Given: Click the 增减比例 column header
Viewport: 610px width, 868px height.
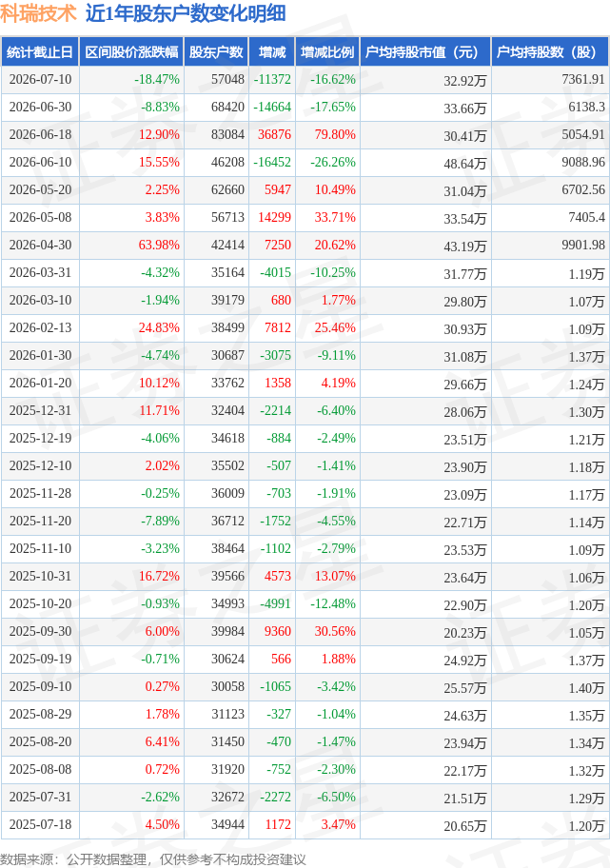Looking at the screenshot, I should point(327,52).
